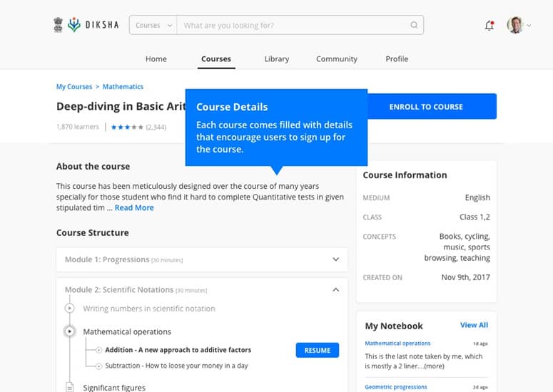Image resolution: width=553 pixels, height=392 pixels.
Task: Collapse Module 2: Scientific Notations
Action: click(x=335, y=290)
